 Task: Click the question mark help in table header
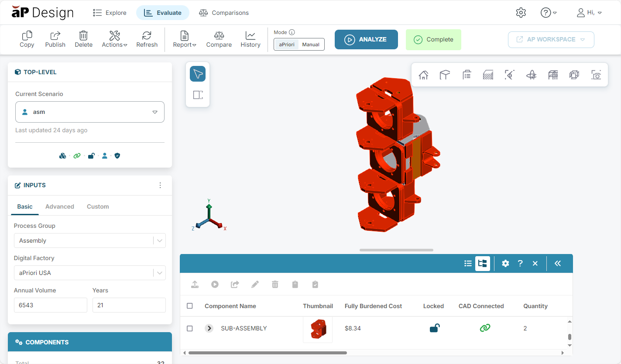pyautogui.click(x=520, y=263)
